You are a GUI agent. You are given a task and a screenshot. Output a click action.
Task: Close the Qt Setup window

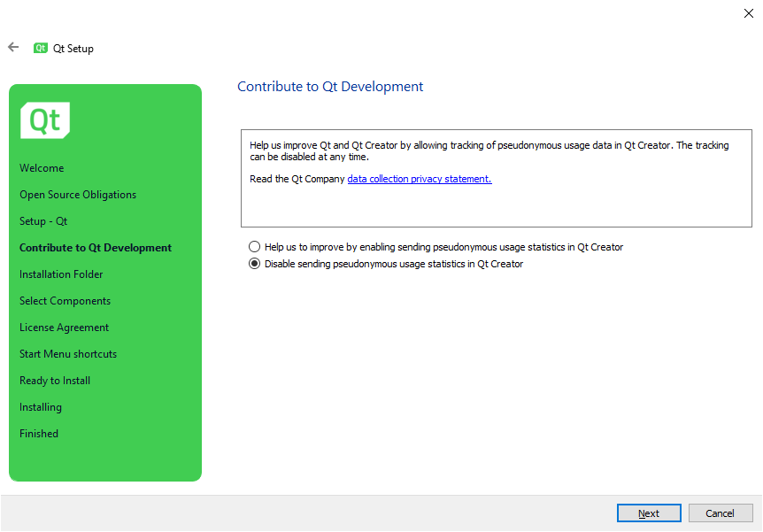tap(749, 13)
